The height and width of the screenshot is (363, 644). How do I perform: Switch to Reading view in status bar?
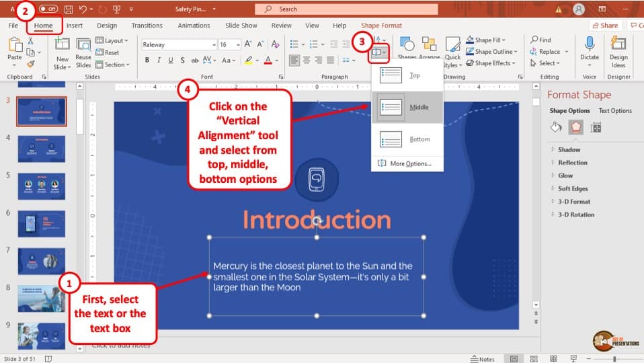pos(554,358)
